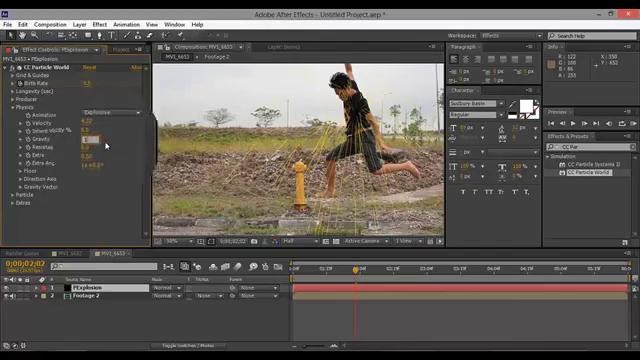Viewport: 640px width, 360px height.
Task: Open the Graph Editor icon
Action: point(278,267)
